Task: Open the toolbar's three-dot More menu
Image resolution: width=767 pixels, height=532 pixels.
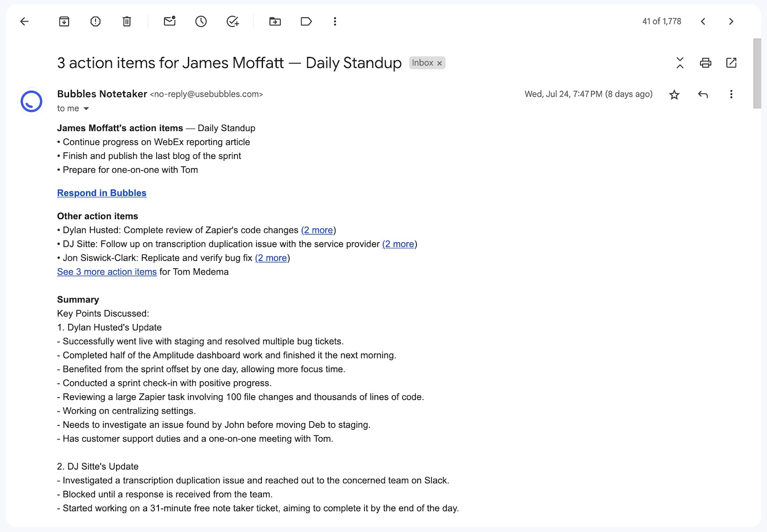Action: 335,21
